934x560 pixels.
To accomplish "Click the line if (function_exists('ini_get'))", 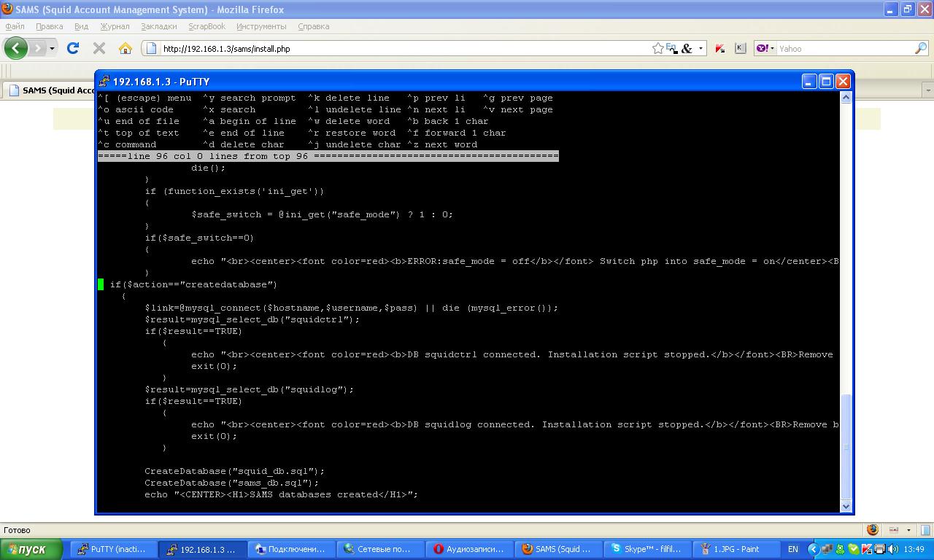I will click(x=234, y=191).
